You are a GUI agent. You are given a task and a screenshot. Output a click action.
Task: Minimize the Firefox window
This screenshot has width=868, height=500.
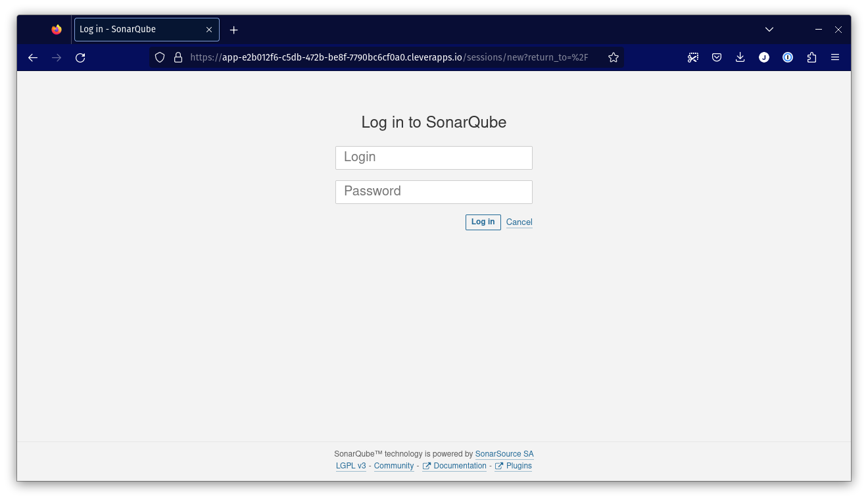819,30
